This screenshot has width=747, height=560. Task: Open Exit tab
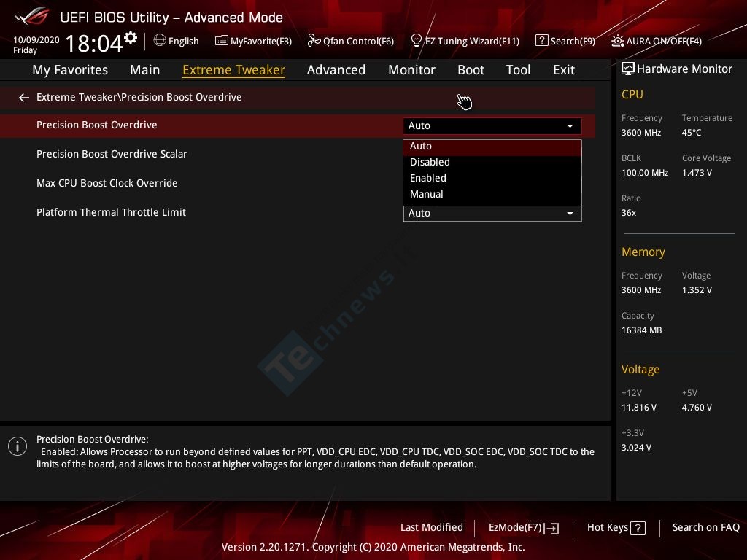coord(564,70)
